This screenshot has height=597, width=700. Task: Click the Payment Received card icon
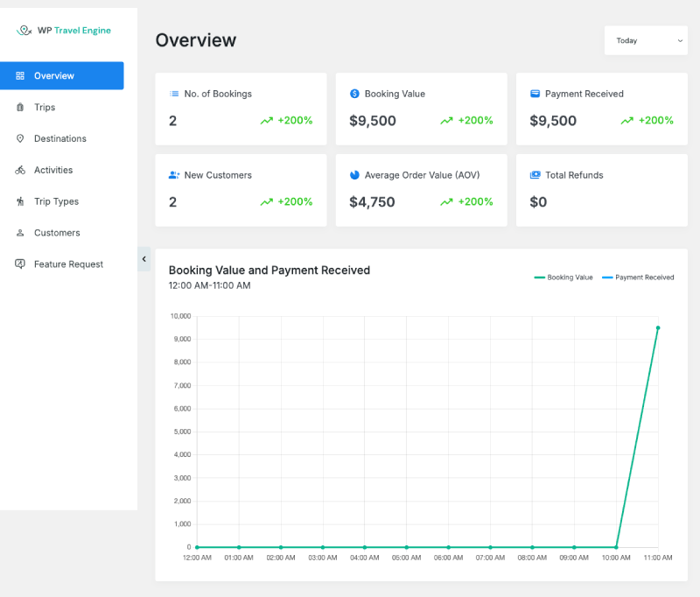pos(535,94)
